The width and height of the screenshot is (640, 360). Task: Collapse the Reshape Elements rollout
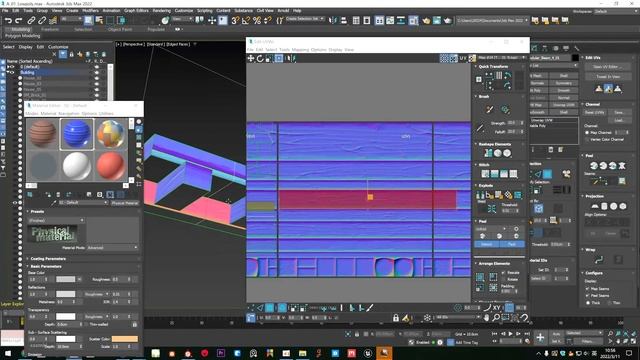coord(476,144)
